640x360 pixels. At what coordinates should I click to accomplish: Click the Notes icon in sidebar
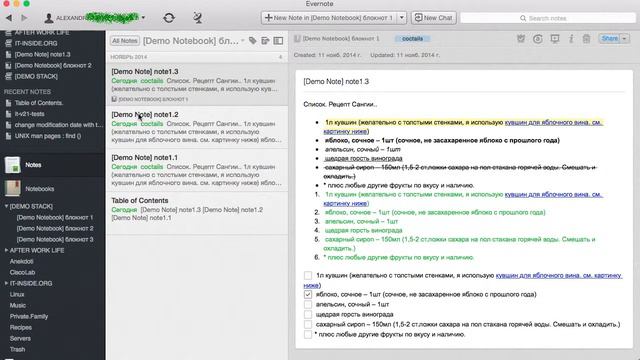(12, 165)
